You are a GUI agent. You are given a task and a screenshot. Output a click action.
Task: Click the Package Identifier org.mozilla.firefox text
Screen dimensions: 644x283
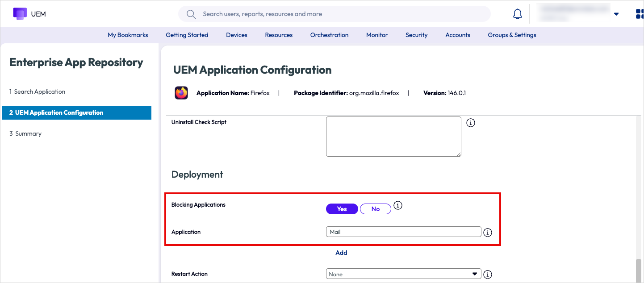click(347, 93)
